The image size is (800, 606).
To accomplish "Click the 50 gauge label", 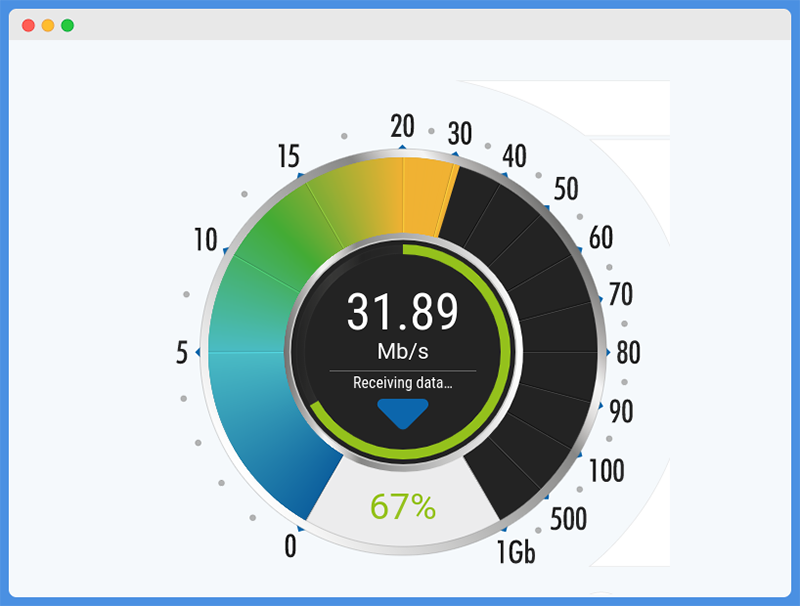I will (566, 189).
